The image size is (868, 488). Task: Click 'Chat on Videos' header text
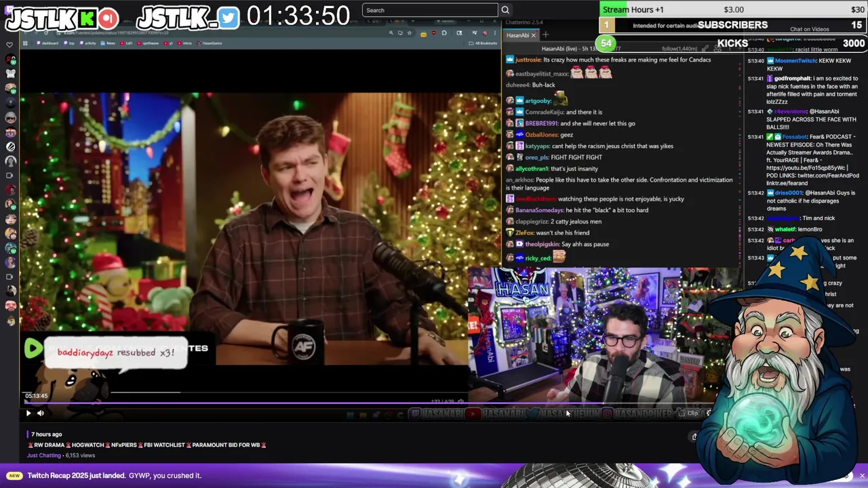tap(809, 29)
